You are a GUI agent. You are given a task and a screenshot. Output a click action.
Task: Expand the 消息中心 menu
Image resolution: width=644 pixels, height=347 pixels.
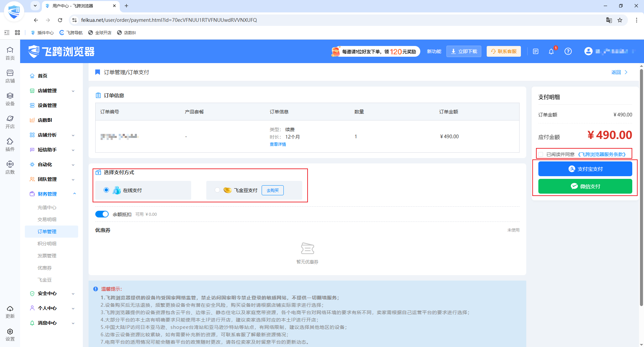52,323
